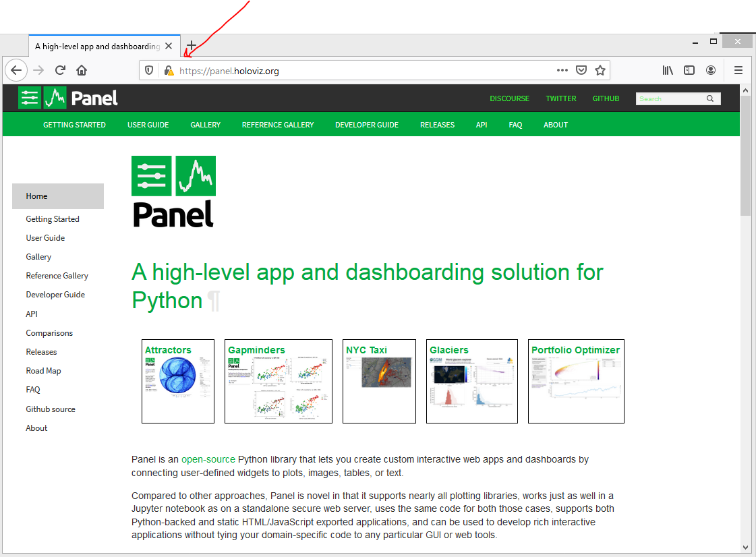Image resolution: width=756 pixels, height=557 pixels.
Task: Open the Firefox hamburger application menu
Action: point(738,70)
